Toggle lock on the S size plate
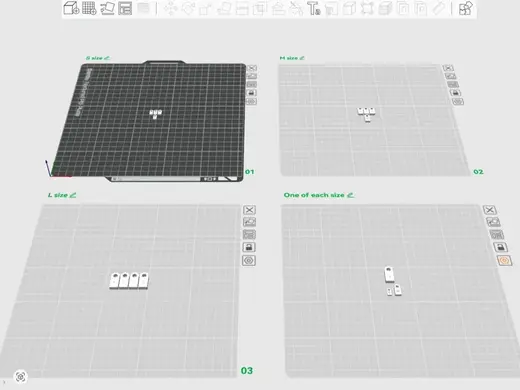The height and width of the screenshot is (390, 520). (x=251, y=93)
